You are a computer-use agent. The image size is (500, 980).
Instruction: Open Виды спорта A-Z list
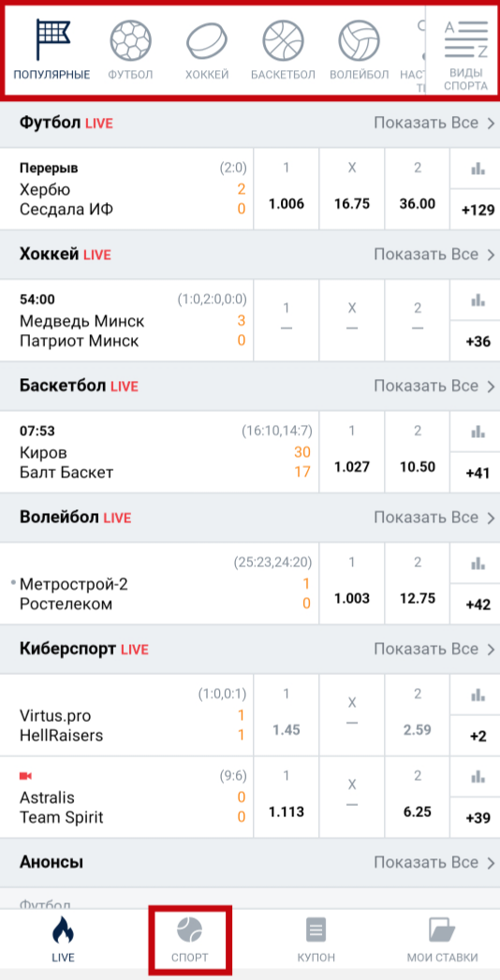465,51
